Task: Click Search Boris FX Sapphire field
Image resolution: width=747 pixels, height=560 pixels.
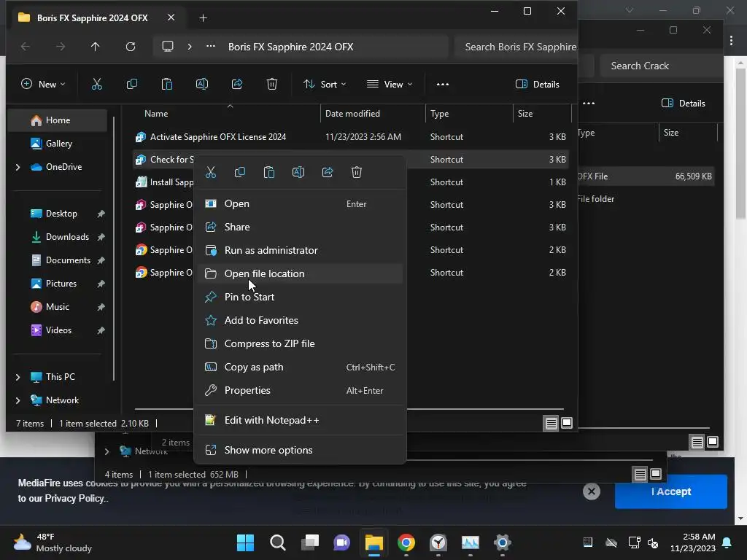Action: point(516,47)
